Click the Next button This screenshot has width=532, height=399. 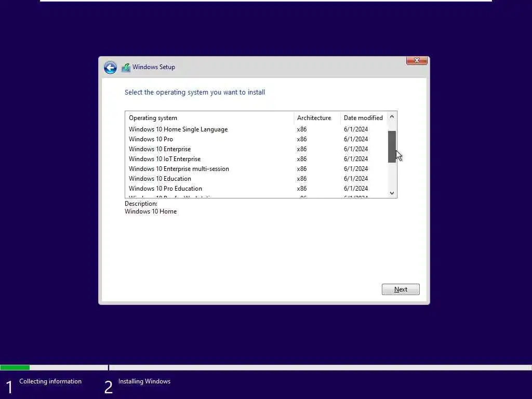tap(401, 289)
